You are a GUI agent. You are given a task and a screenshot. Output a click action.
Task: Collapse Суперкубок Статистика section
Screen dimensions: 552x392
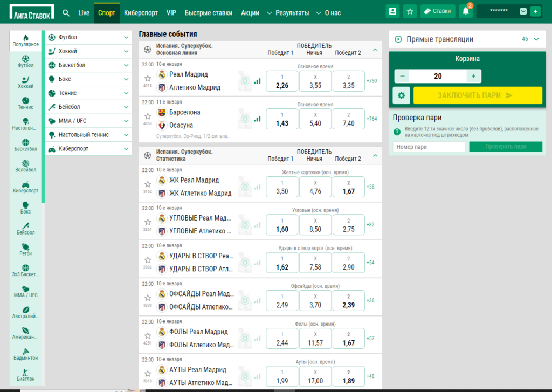pos(375,155)
